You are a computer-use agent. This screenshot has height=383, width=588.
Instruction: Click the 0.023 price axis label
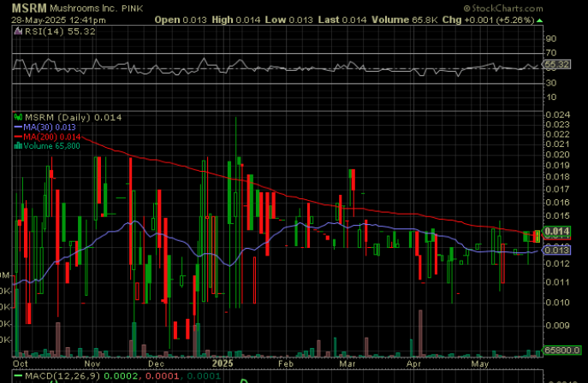tap(558, 124)
